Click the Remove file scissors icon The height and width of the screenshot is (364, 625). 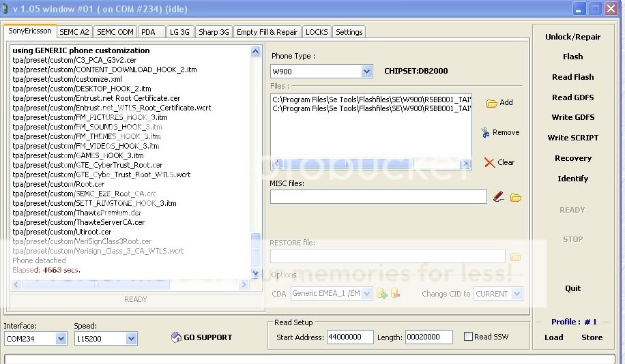coord(485,132)
